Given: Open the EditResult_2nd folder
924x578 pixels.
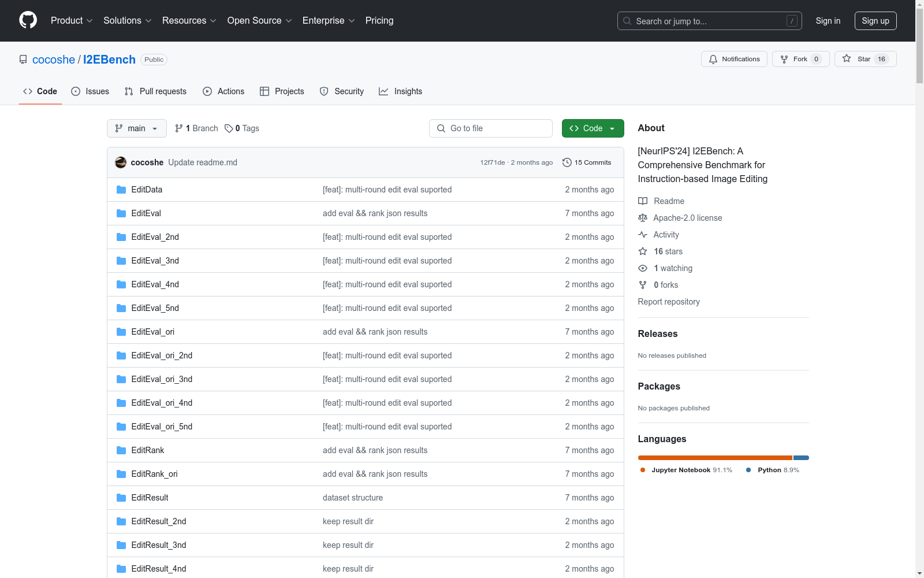Looking at the screenshot, I should click(x=159, y=521).
